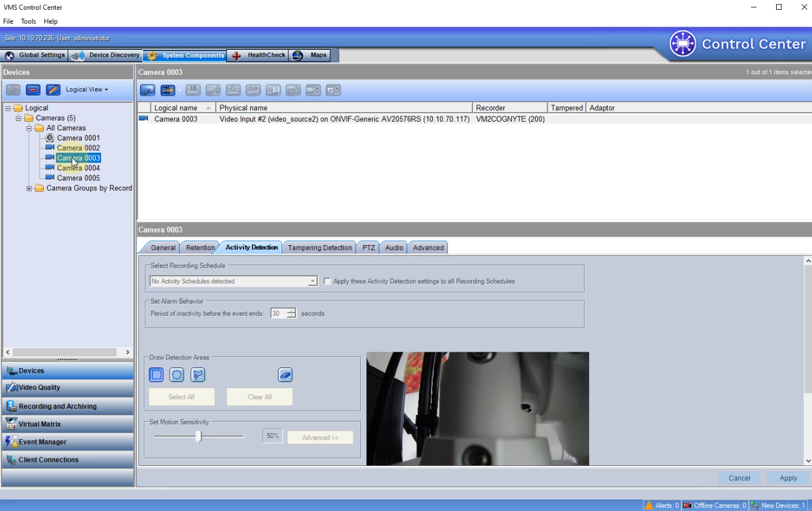
Task: Open the Tools menu
Action: click(29, 21)
